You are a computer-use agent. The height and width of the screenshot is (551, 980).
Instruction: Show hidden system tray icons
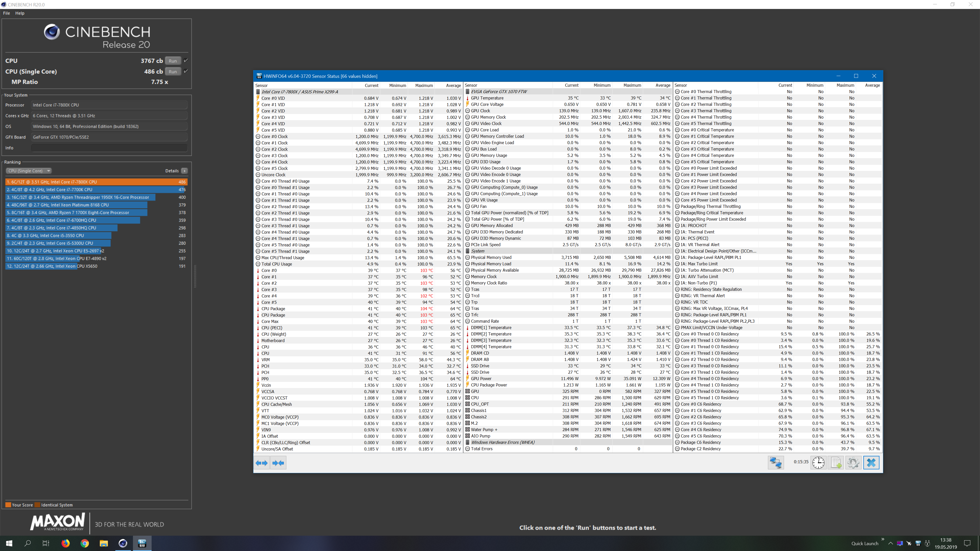coord(890,543)
